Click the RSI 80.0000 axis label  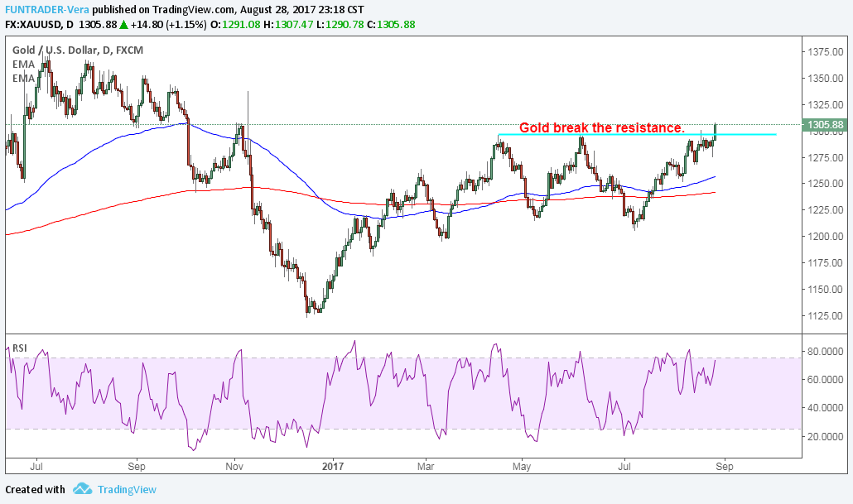pos(825,352)
